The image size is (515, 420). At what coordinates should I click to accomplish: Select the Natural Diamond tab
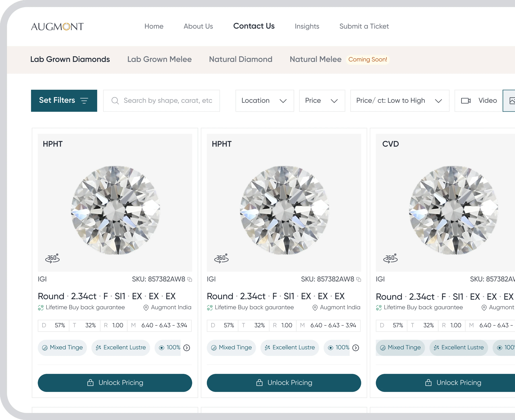pos(240,59)
